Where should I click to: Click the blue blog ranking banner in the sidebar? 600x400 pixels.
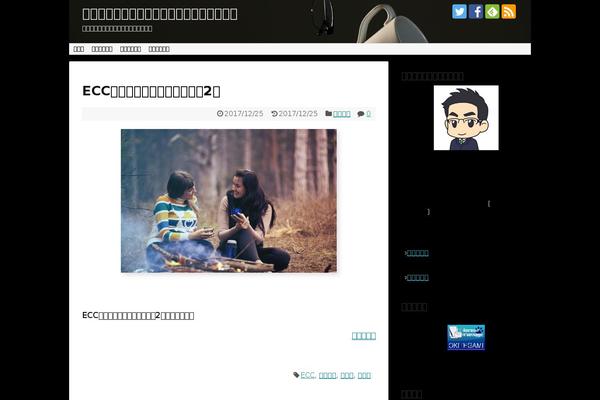tap(466, 337)
